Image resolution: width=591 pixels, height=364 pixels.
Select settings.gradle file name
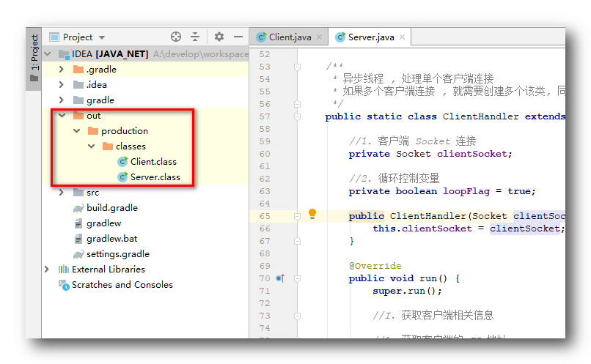tap(118, 254)
